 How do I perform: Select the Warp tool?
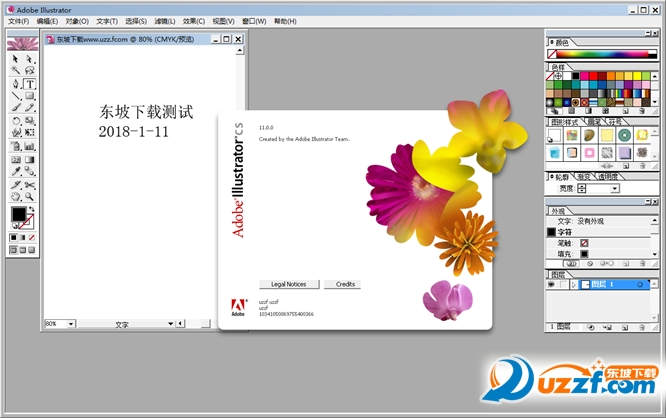point(16,132)
